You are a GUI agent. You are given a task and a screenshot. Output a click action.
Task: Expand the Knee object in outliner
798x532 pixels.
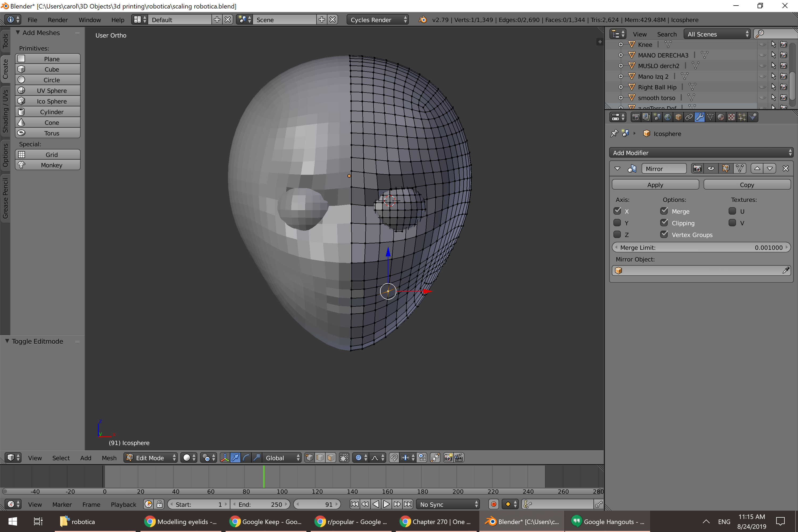[621, 44]
